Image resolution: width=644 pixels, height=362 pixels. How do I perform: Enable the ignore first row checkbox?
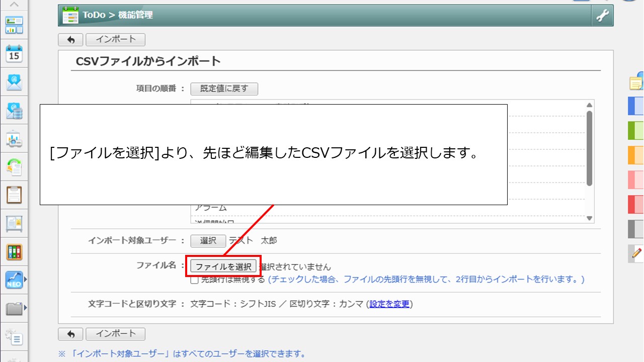[x=194, y=280]
